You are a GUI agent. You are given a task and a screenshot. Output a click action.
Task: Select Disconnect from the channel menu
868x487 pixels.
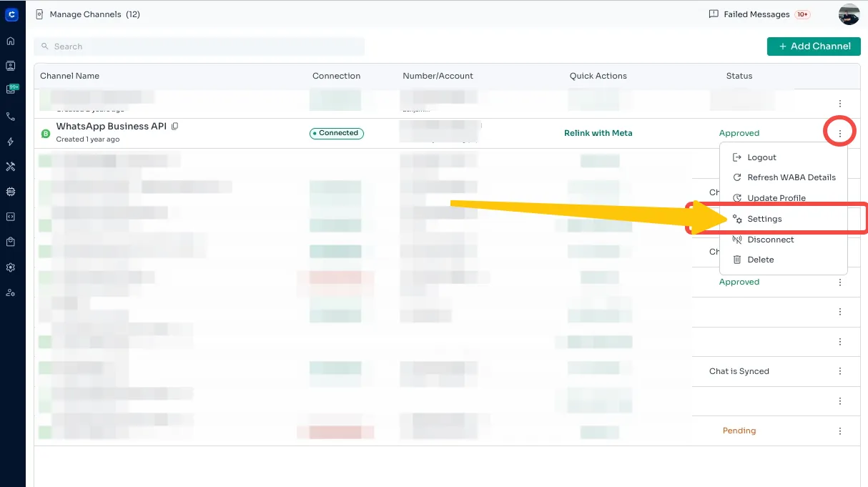tap(770, 240)
